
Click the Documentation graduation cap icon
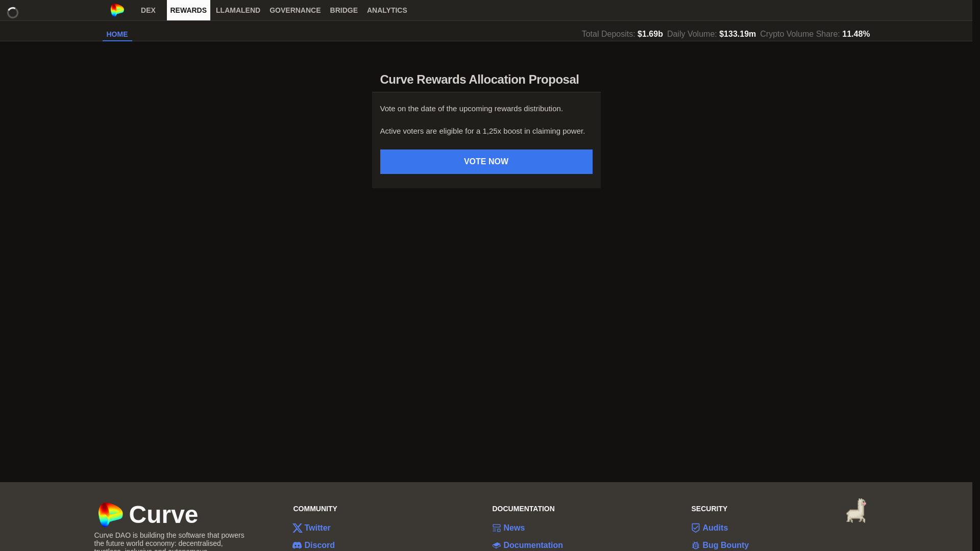pyautogui.click(x=496, y=545)
